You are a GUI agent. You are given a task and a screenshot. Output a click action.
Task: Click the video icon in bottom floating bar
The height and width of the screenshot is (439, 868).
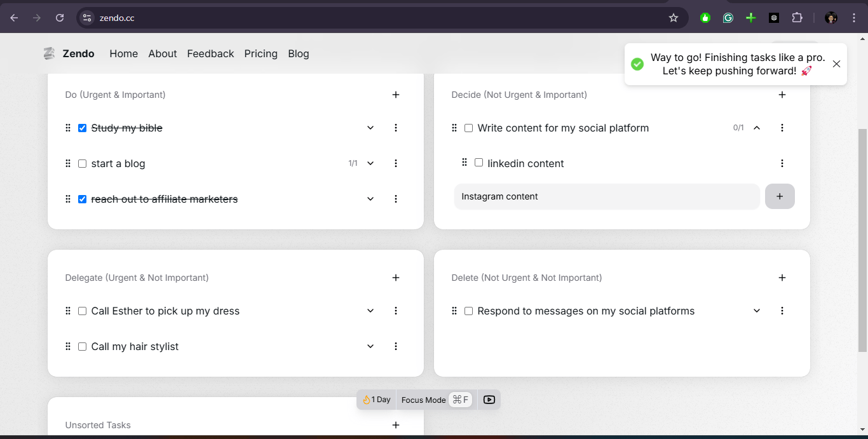pyautogui.click(x=489, y=400)
